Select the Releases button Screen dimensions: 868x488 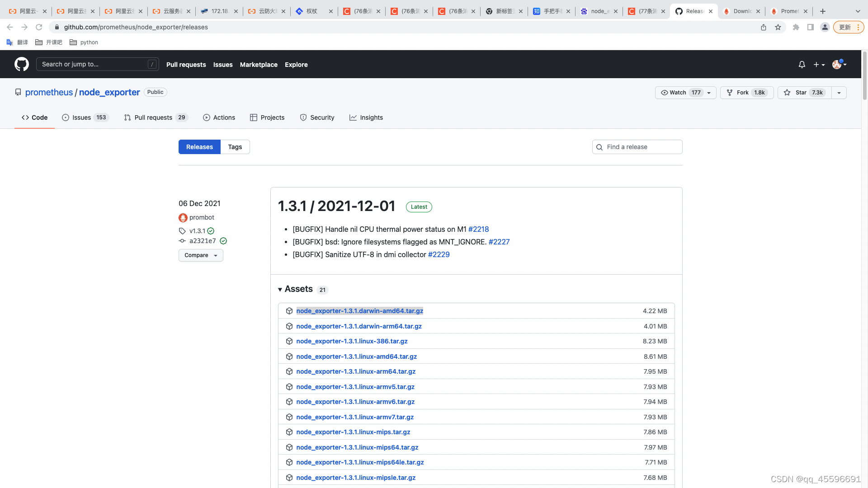point(199,147)
